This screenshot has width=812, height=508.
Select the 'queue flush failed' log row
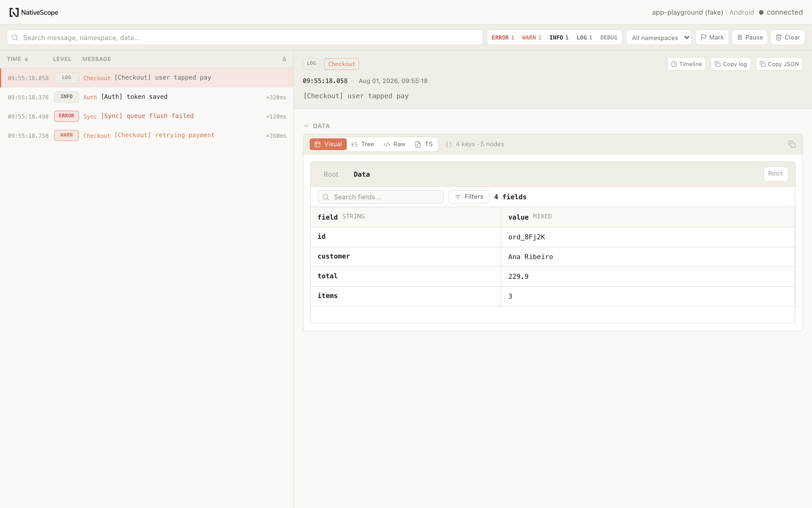click(x=147, y=116)
